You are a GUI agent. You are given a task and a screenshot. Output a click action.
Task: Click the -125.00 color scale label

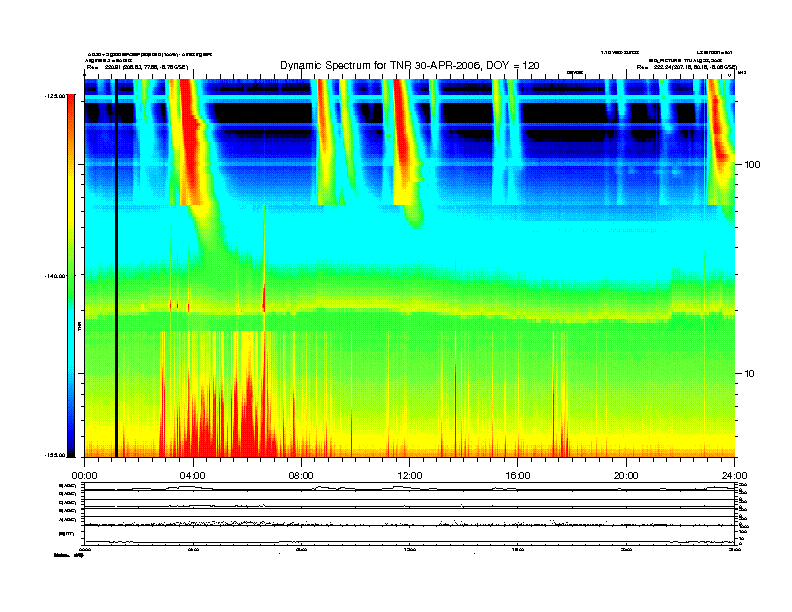55,95
